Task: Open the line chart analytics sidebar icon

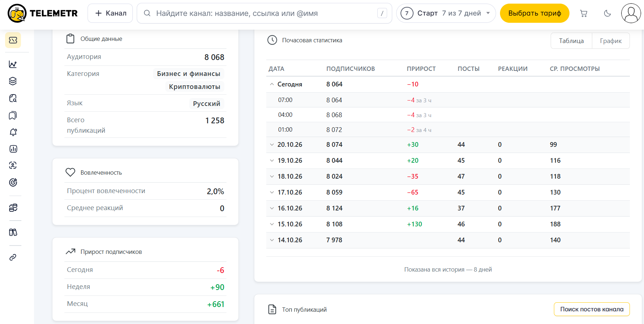Action: coord(13,64)
